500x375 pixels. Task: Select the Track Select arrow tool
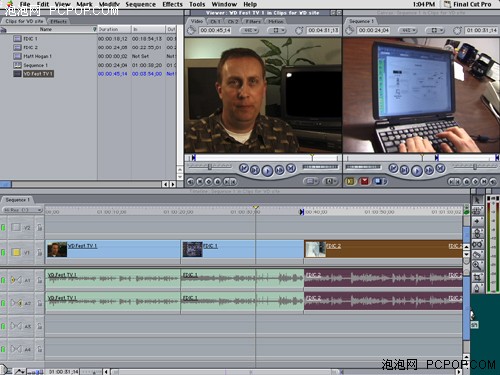477,222
